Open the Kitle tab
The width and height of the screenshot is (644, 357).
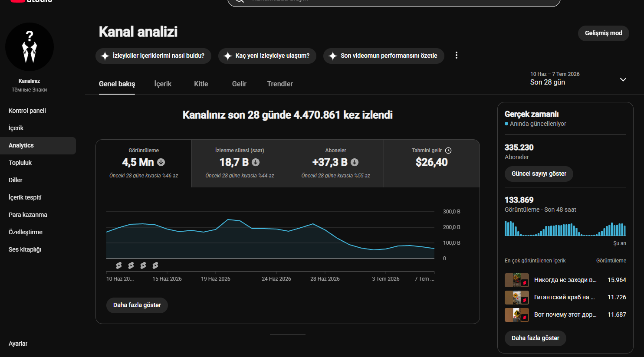(201, 84)
